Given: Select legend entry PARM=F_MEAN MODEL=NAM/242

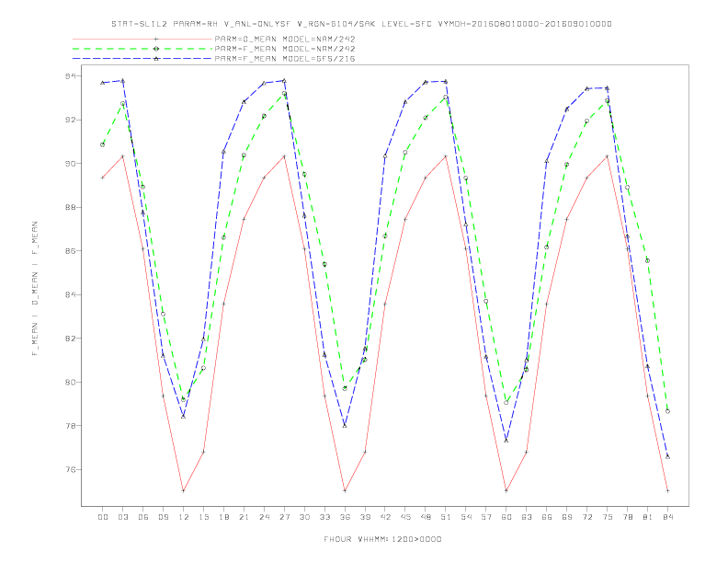Looking at the screenshot, I should pos(285,49).
